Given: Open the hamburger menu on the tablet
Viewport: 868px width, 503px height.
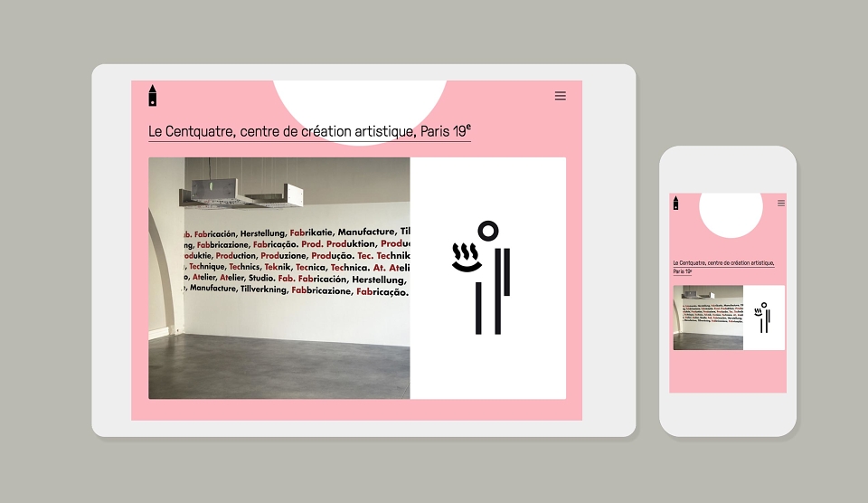Looking at the screenshot, I should [x=561, y=96].
